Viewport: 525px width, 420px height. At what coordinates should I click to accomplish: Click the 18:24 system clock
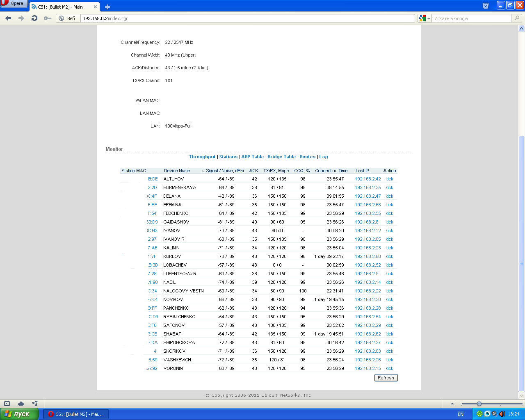[514, 414]
